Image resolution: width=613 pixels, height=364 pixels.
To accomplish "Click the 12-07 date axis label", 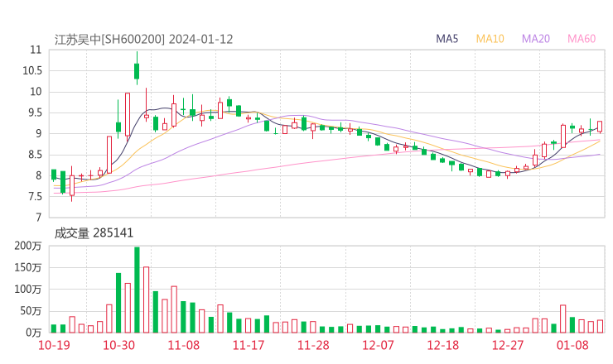I will [x=378, y=345].
